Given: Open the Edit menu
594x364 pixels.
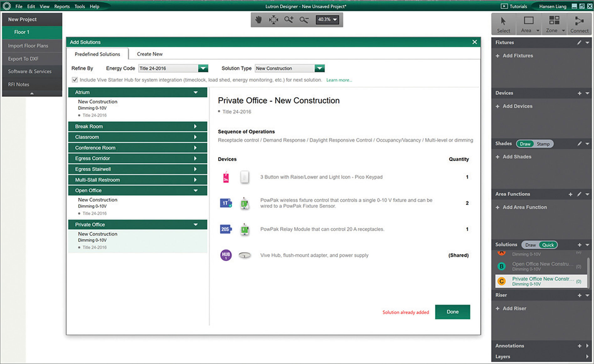Looking at the screenshot, I should pos(31,6).
